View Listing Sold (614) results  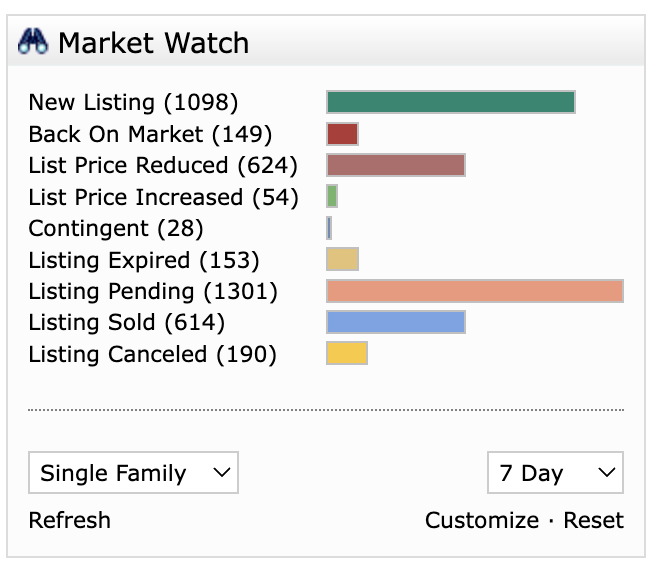pos(126,322)
